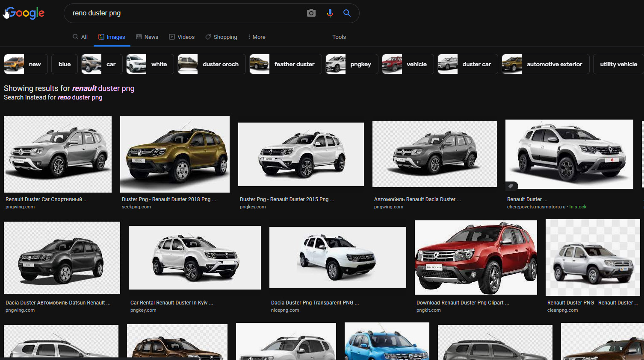Image resolution: width=644 pixels, height=360 pixels.
Task: Open the Videos tab
Action: 182,37
